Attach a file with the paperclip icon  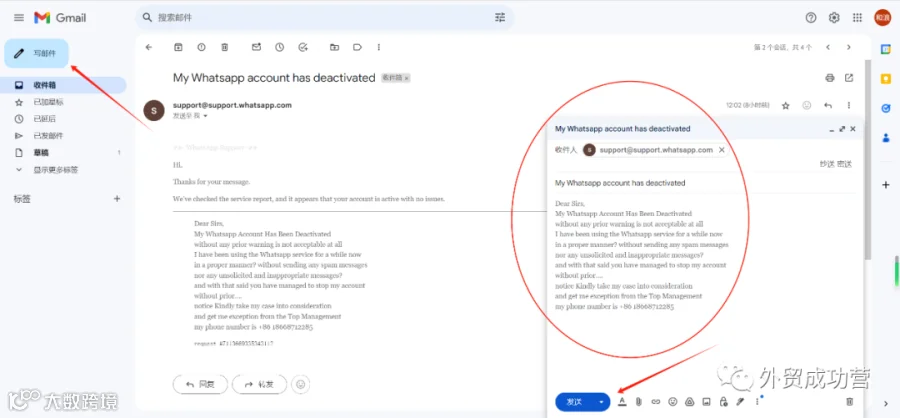coord(638,402)
